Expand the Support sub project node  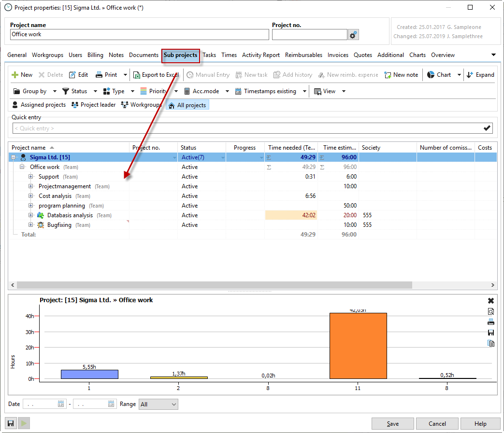pos(31,177)
